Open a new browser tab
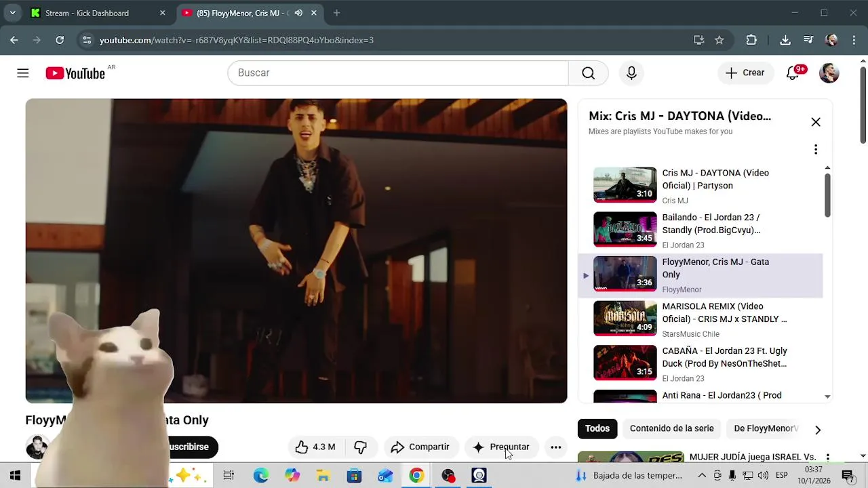 click(336, 13)
